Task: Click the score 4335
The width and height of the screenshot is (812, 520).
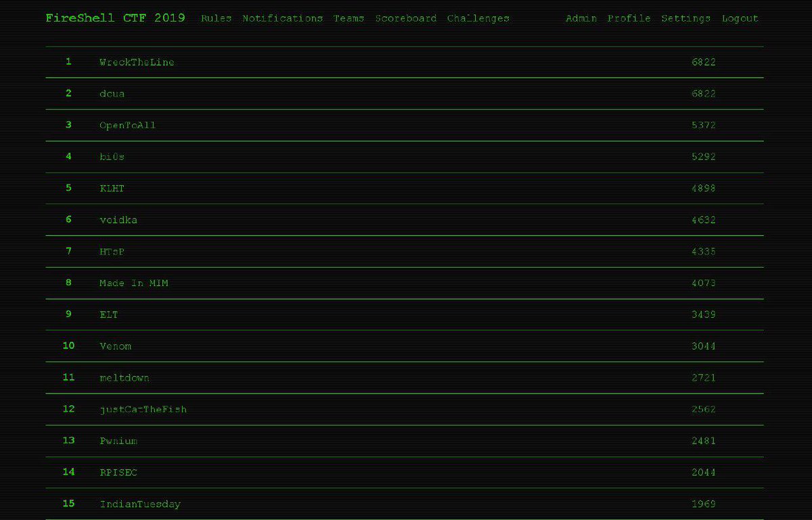Action: 704,252
